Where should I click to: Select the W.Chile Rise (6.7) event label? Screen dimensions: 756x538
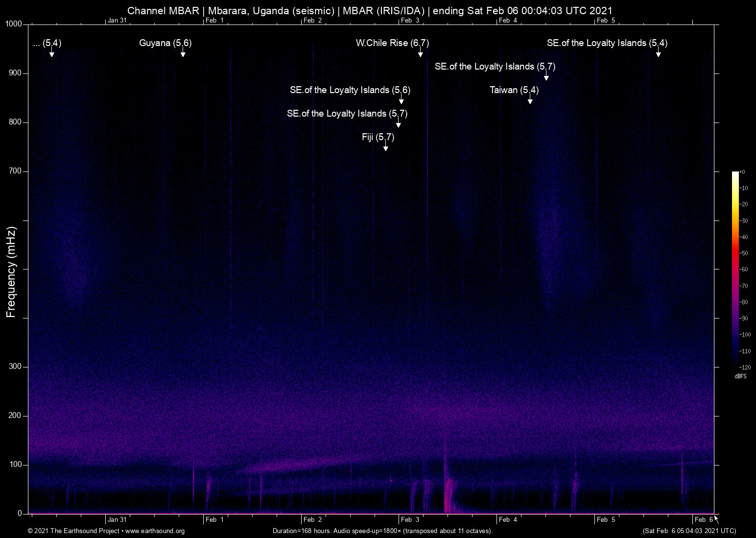point(392,43)
